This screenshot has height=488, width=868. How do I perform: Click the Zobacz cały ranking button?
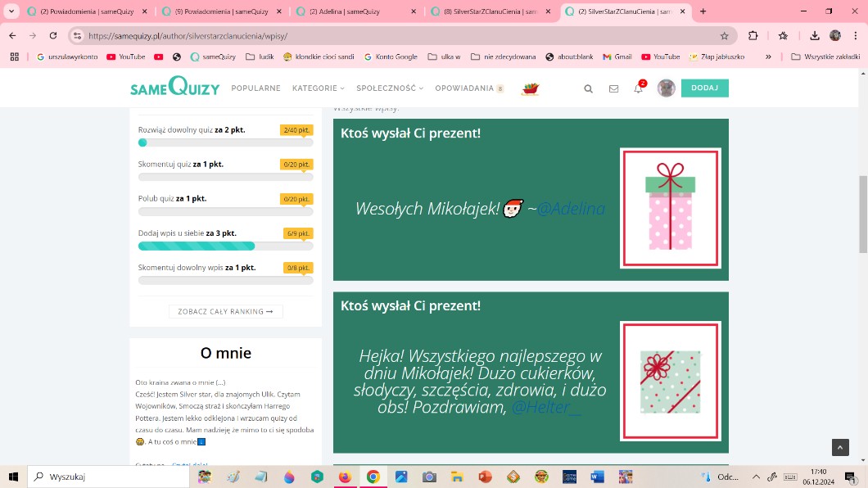(x=226, y=311)
